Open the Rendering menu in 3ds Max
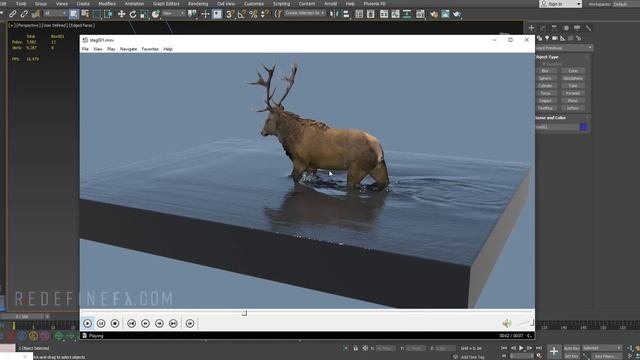Screen dimensions: 640x360 click(x=198, y=4)
